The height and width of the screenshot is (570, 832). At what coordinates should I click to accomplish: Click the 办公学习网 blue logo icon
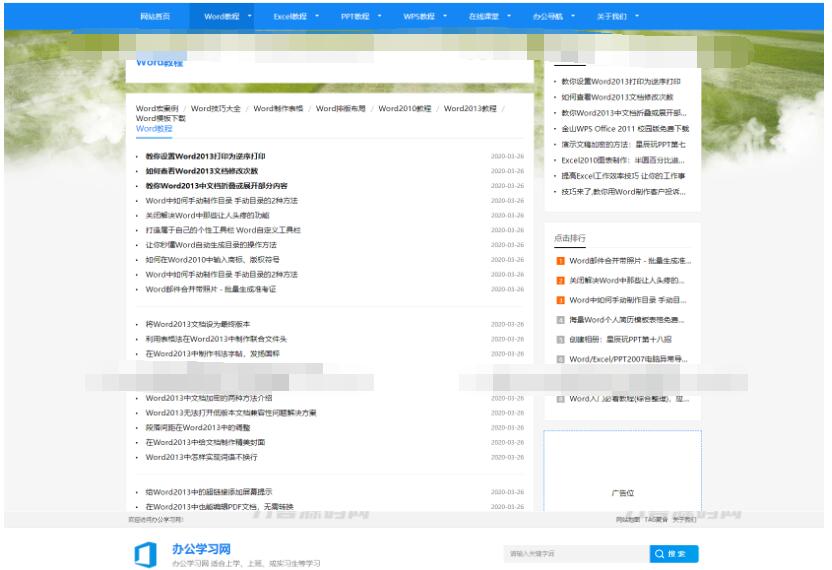tap(145, 555)
